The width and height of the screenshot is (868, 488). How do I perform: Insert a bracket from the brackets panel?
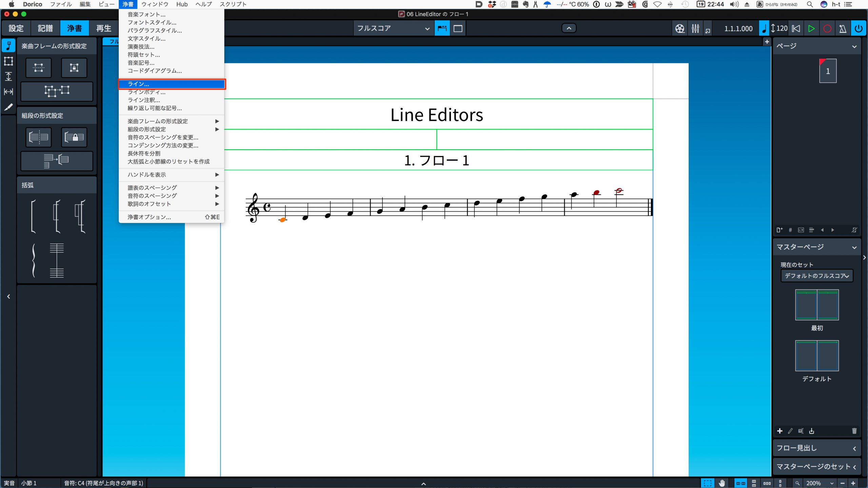point(33,216)
